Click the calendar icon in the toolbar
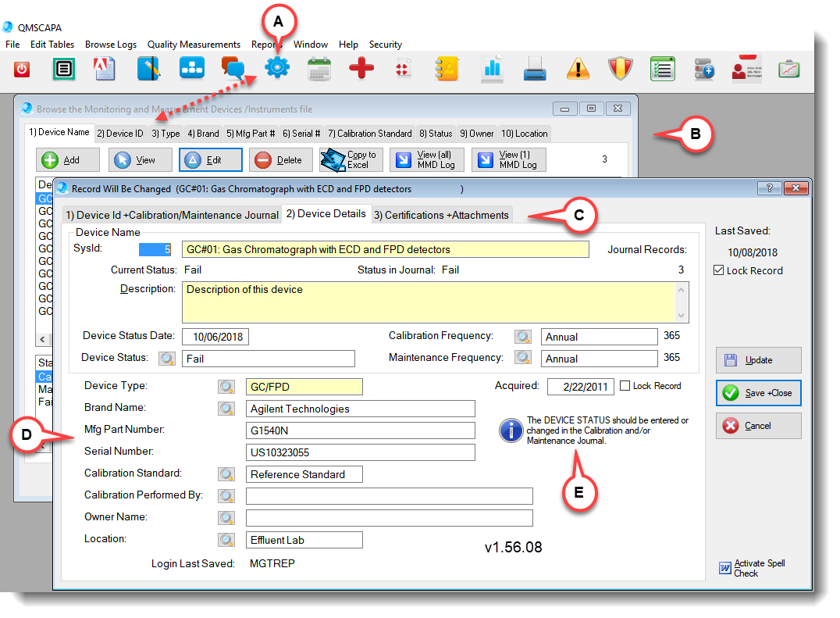The image size is (840, 618). [319, 70]
